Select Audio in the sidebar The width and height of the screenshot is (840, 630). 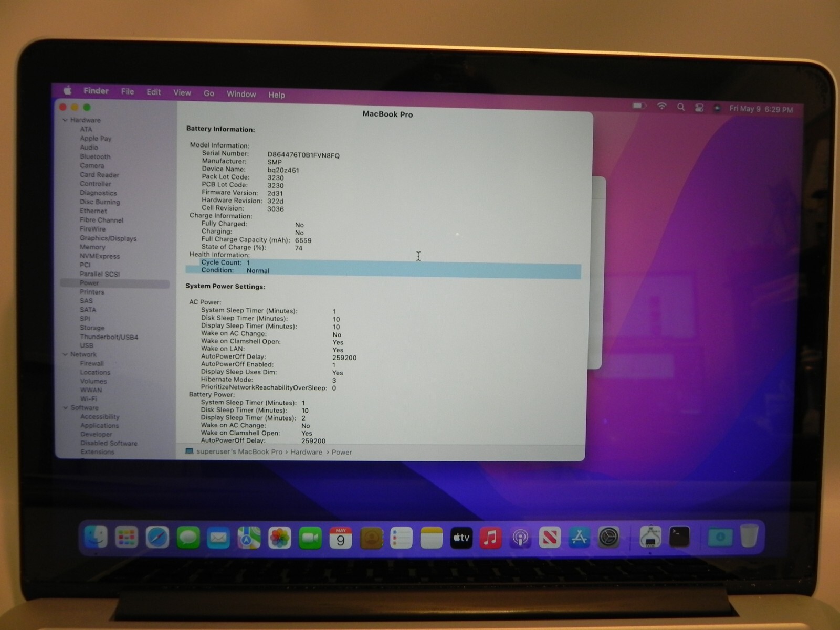(x=89, y=148)
